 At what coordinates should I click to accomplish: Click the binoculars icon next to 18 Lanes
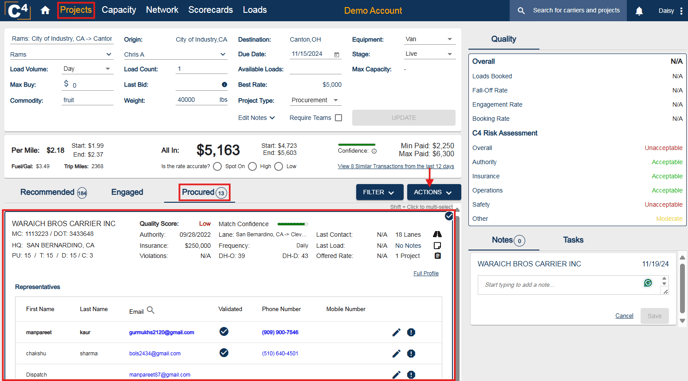pyautogui.click(x=437, y=234)
